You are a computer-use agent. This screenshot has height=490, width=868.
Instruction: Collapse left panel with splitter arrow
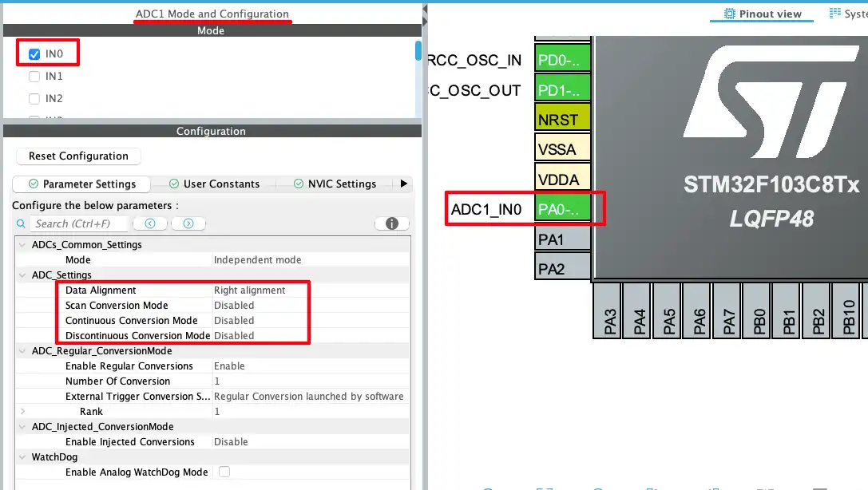pos(425,10)
